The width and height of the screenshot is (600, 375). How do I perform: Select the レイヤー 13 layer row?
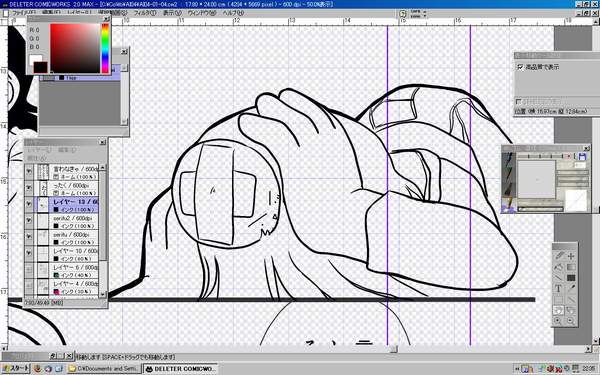(x=62, y=205)
